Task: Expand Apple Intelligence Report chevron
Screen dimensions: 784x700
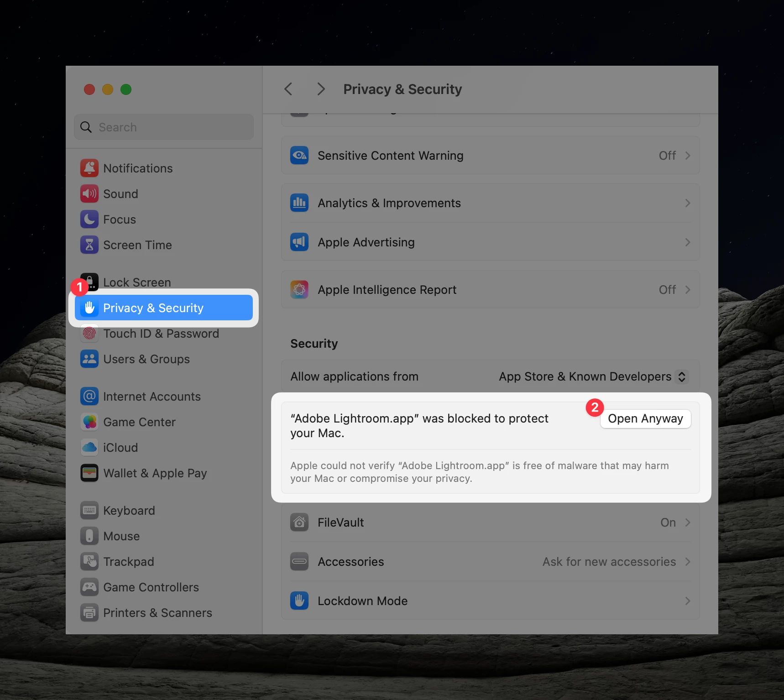Action: pos(688,290)
